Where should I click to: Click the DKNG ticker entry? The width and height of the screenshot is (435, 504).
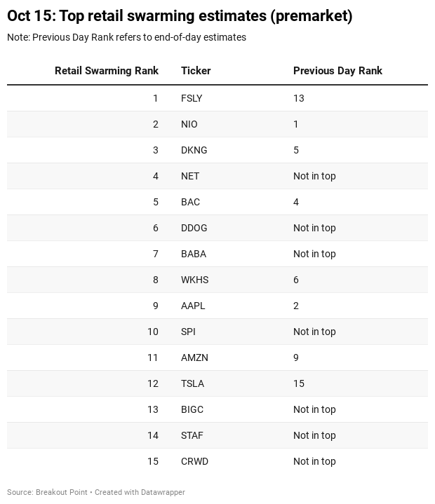(x=194, y=150)
